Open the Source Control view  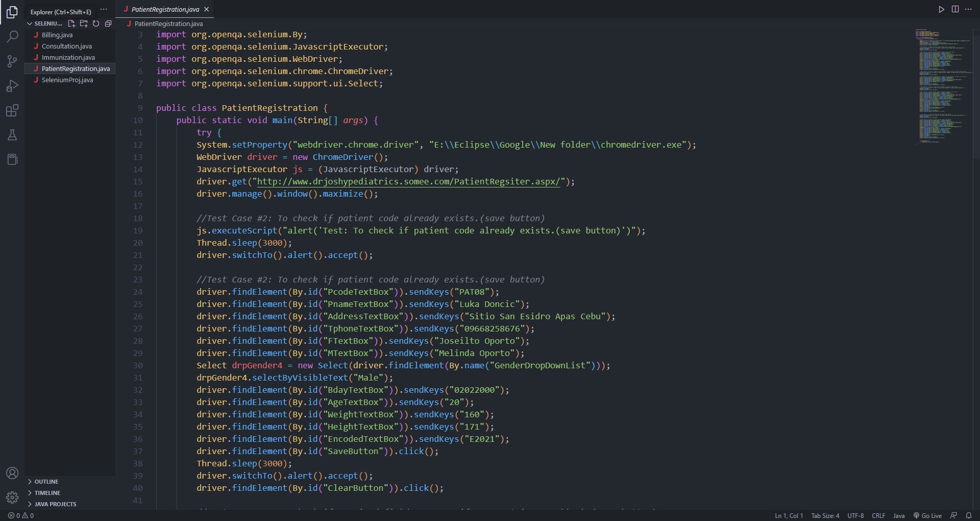[12, 61]
